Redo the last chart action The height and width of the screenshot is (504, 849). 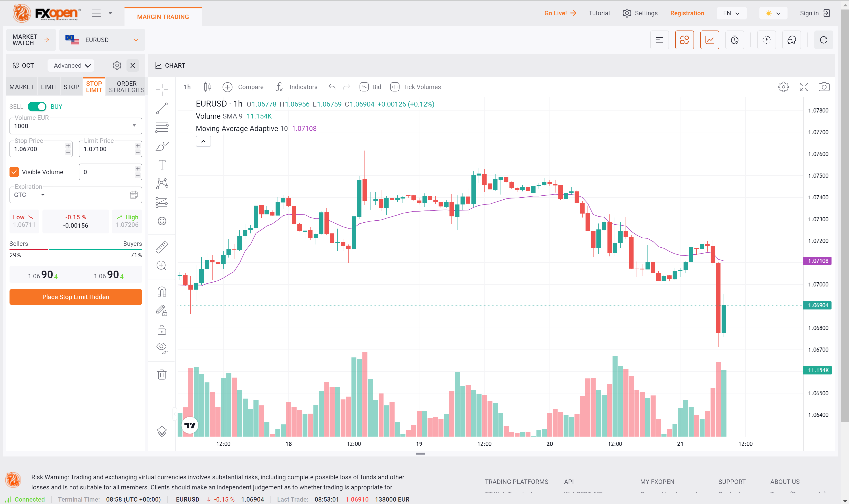[x=347, y=87]
